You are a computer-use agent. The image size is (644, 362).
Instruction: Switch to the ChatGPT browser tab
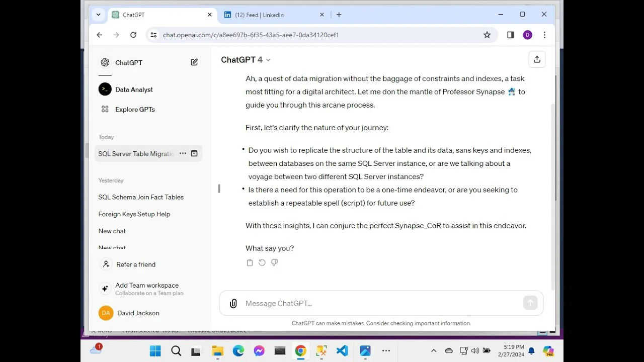(x=162, y=15)
